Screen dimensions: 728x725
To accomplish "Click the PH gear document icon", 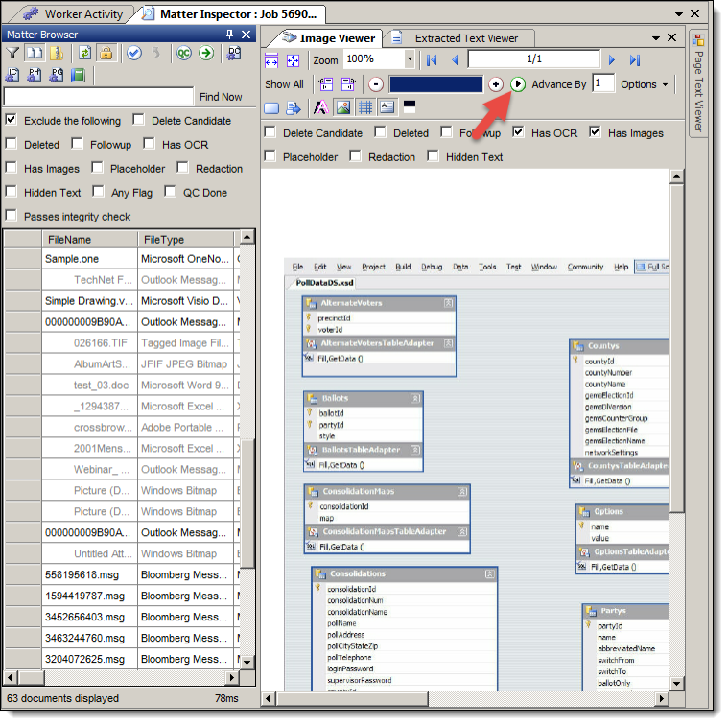I will click(x=35, y=75).
